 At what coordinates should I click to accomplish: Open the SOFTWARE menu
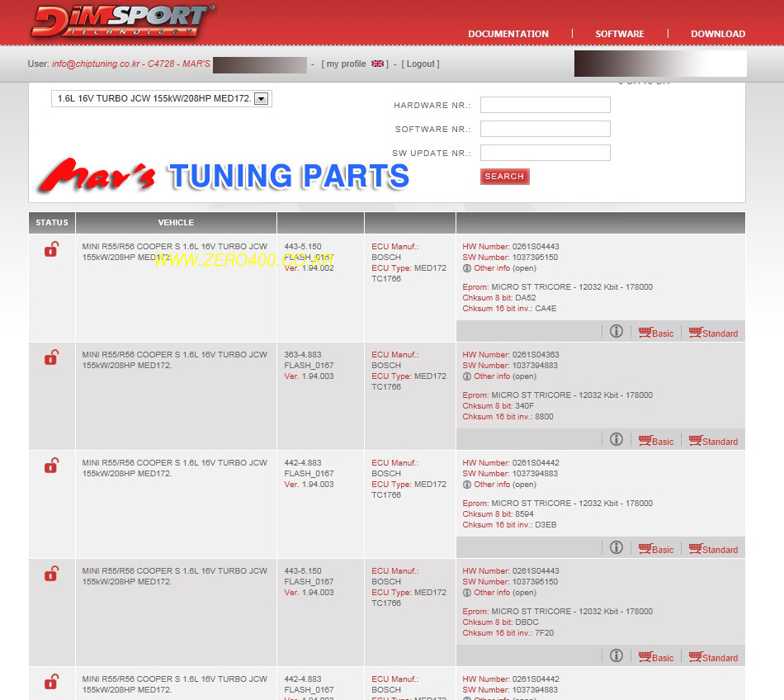pos(620,34)
